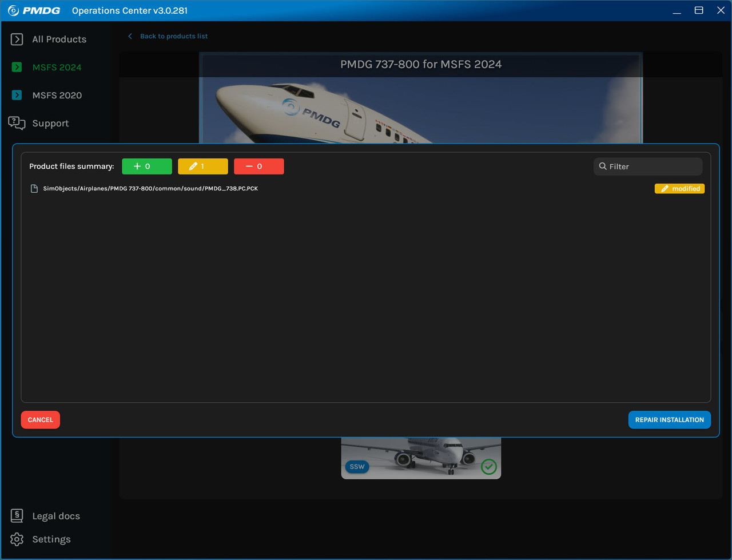Click the Repair Installation button
The width and height of the screenshot is (732, 560).
(x=670, y=420)
